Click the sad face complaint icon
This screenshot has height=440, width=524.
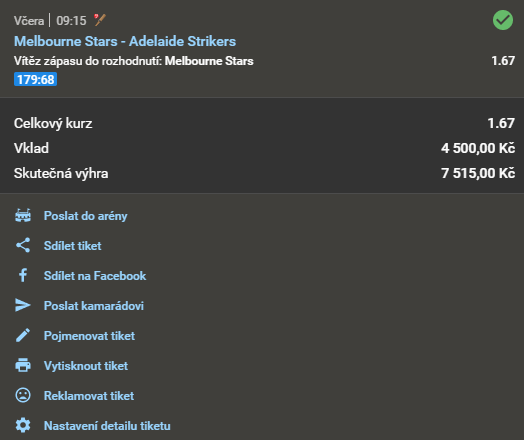[23, 395]
